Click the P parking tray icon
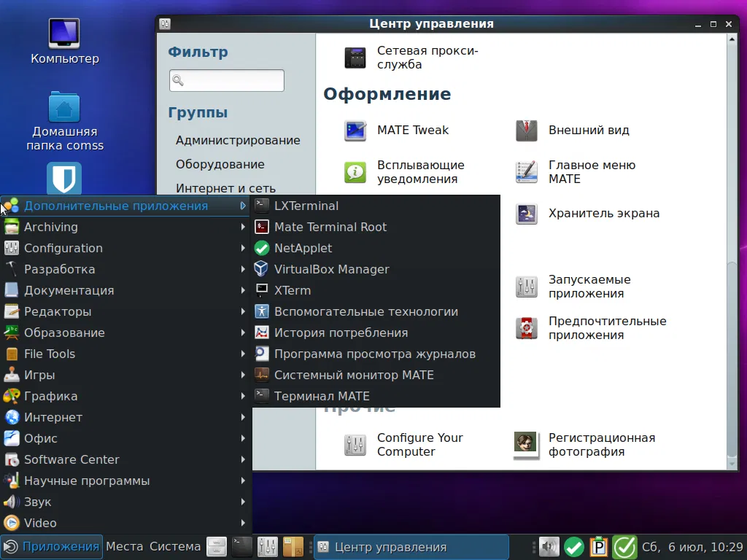Image resolution: width=747 pixels, height=560 pixels. coord(599,547)
